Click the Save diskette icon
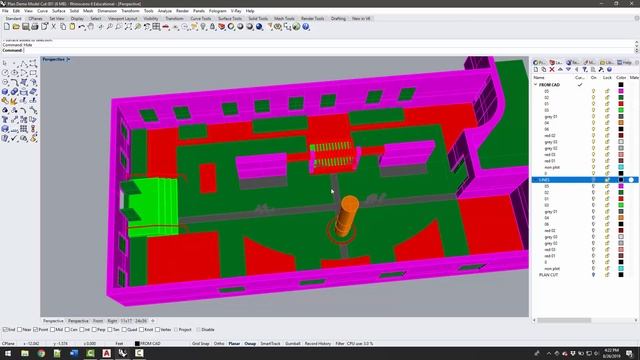The image size is (640, 360). tap(25, 27)
